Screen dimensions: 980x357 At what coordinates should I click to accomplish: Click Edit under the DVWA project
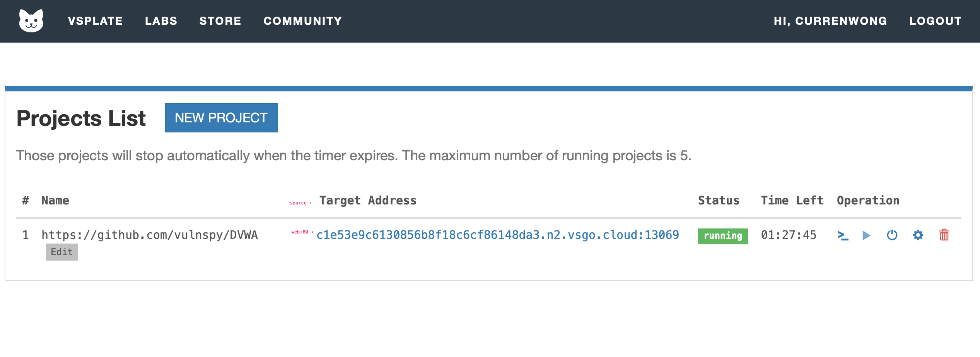tap(62, 252)
